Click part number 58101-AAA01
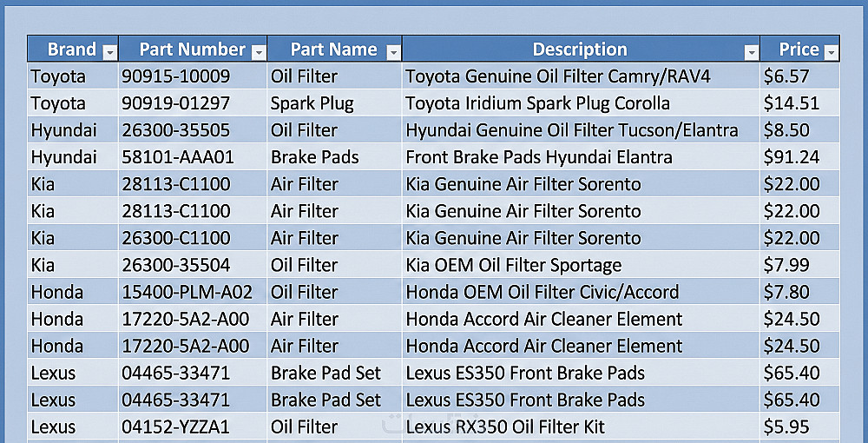The width and height of the screenshot is (868, 443). pyautogui.click(x=178, y=157)
